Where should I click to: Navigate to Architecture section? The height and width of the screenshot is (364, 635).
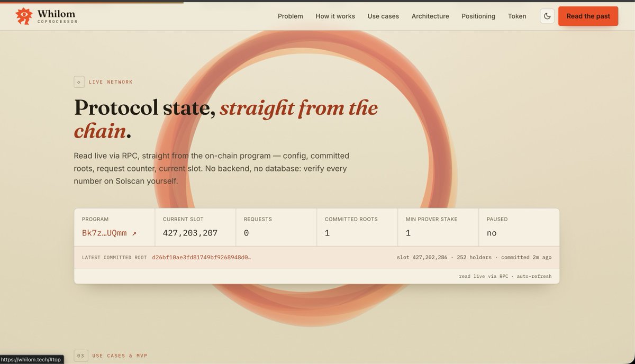tap(430, 16)
